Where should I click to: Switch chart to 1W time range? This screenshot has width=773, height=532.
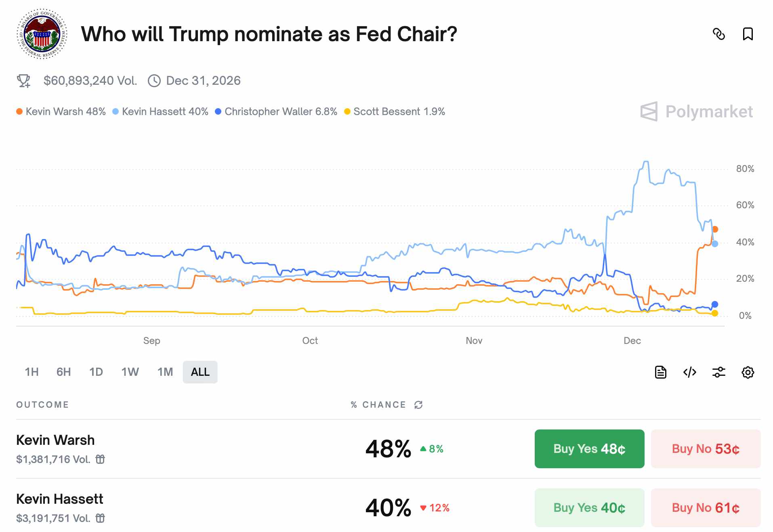(130, 372)
